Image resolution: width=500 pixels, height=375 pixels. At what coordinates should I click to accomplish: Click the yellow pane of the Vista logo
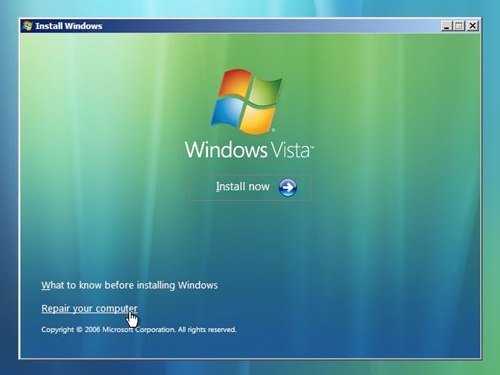click(x=257, y=120)
